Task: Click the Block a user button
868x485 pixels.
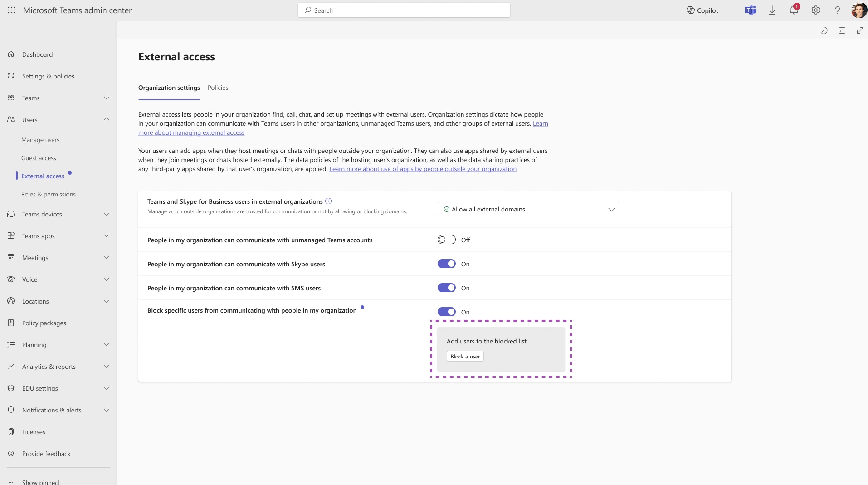Action: [x=465, y=356]
